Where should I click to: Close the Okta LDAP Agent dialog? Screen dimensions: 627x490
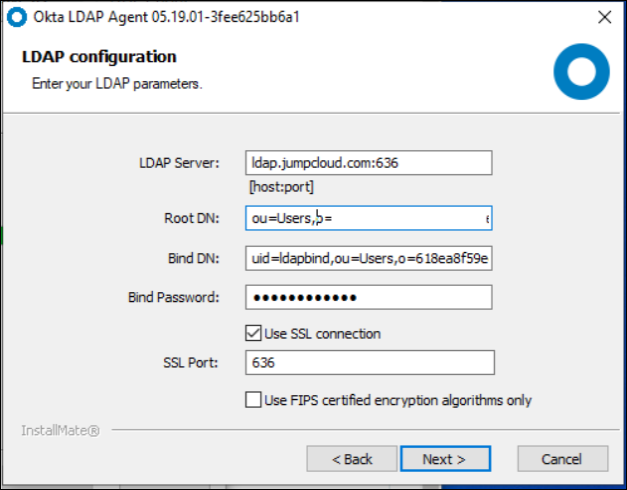(603, 17)
